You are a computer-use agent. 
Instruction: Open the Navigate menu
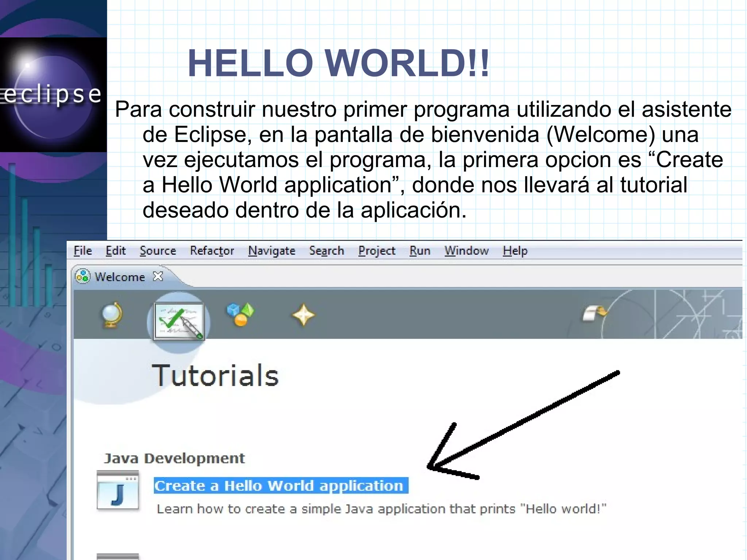(272, 251)
